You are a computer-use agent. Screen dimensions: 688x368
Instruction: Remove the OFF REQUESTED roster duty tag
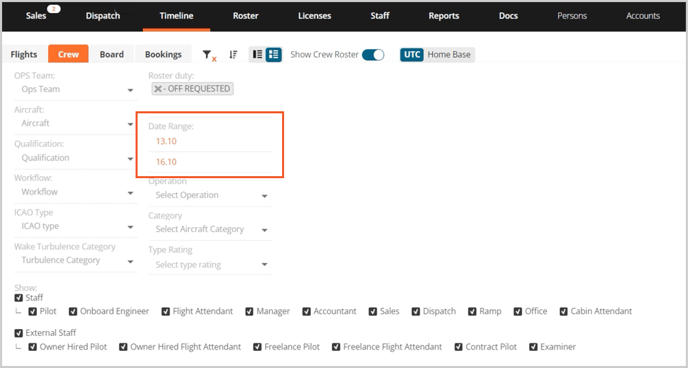[158, 89]
